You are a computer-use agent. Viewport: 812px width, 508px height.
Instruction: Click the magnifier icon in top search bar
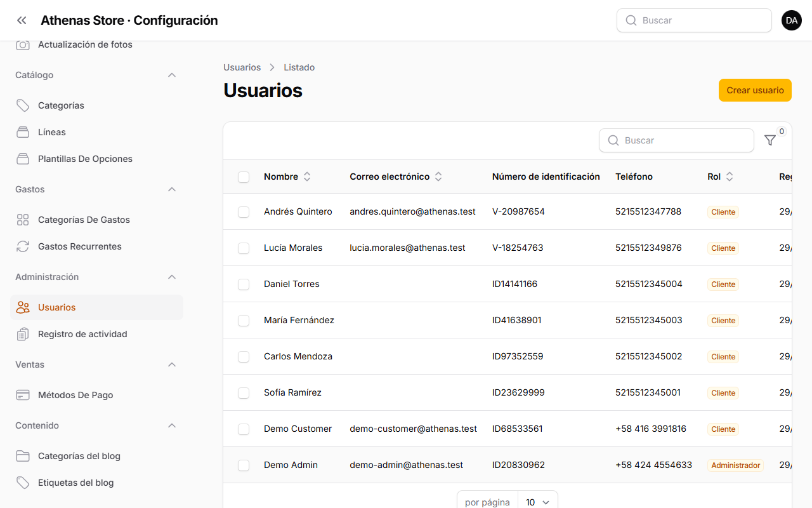coord(631,20)
